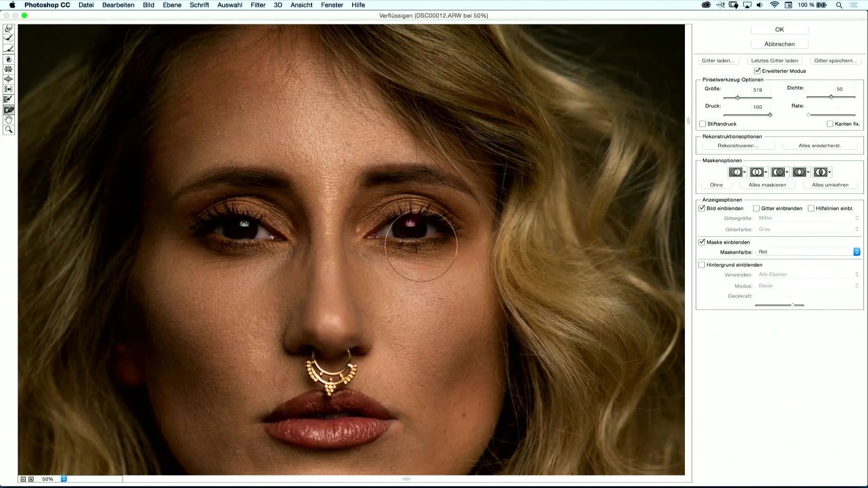Click Alles maskieren button
This screenshot has height=488, width=868.
click(x=767, y=185)
